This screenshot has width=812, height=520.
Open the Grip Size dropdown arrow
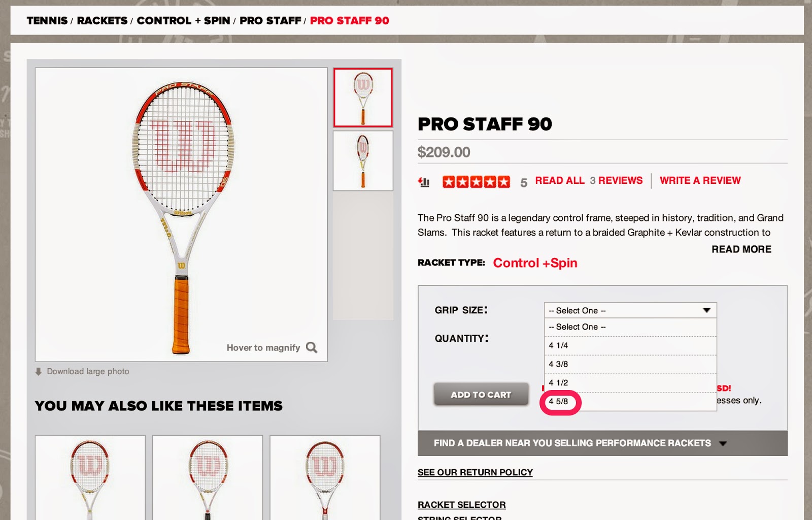[706, 310]
